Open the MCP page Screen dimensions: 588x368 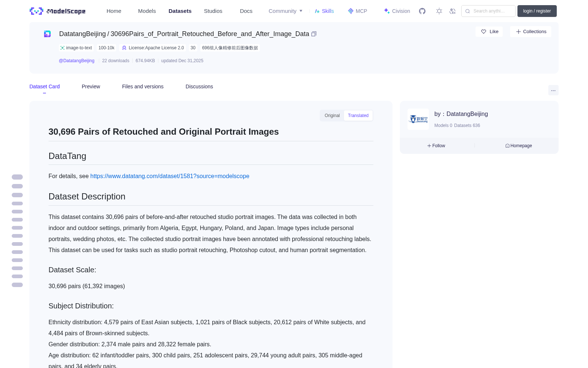point(358,11)
